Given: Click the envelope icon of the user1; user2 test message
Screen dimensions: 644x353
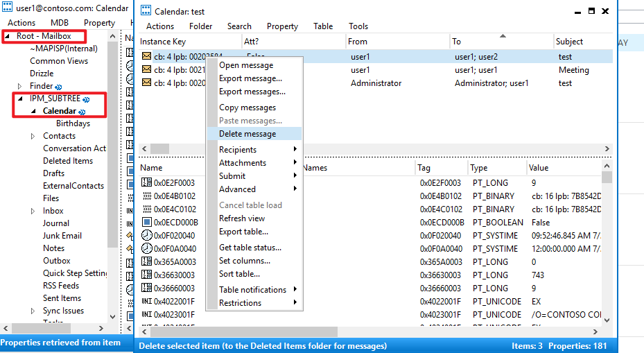Looking at the screenshot, I should 146,56.
